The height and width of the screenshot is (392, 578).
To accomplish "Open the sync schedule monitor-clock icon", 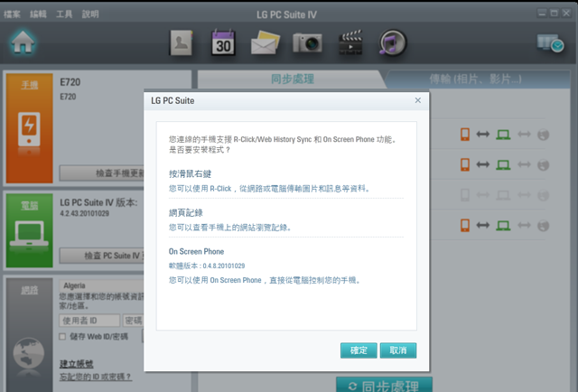I will 550,43.
